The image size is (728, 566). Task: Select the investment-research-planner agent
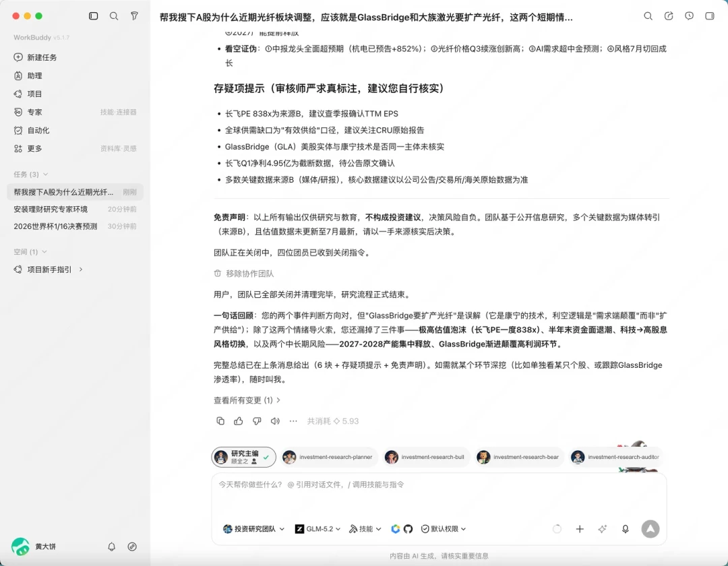329,457
